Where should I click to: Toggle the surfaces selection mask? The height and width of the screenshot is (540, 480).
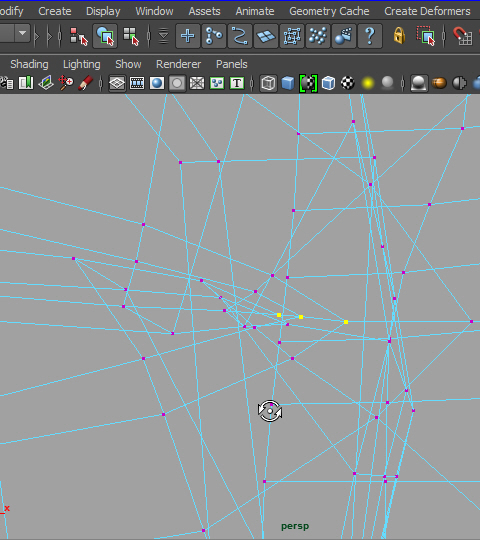(266, 36)
